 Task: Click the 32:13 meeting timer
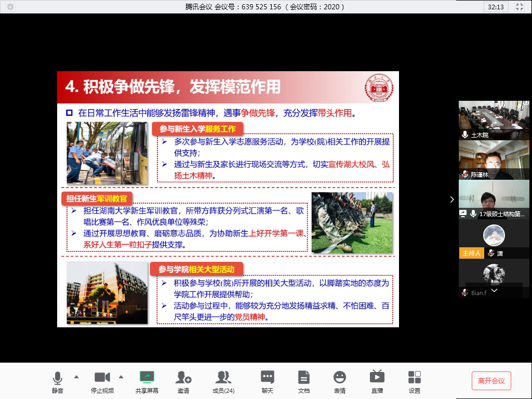tap(495, 7)
